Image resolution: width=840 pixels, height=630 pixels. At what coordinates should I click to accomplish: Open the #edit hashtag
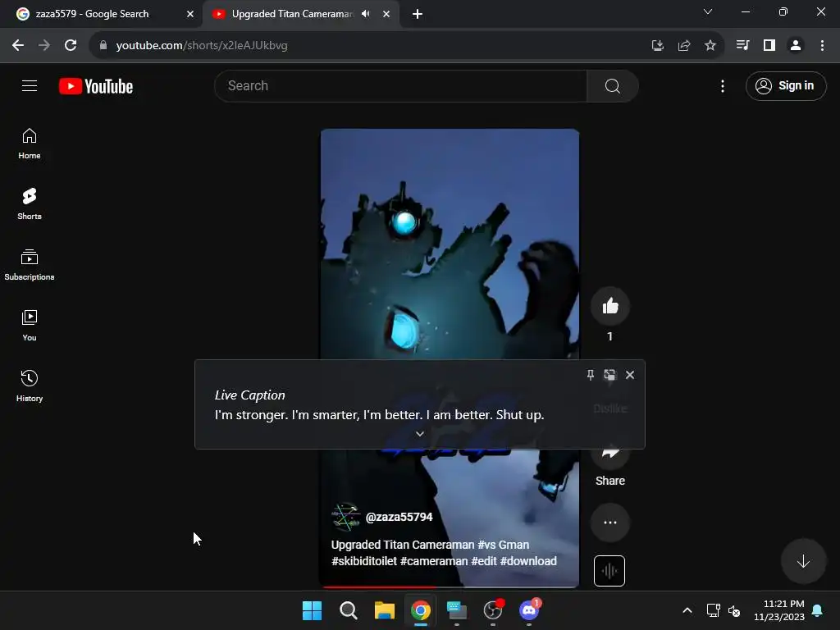point(484,561)
